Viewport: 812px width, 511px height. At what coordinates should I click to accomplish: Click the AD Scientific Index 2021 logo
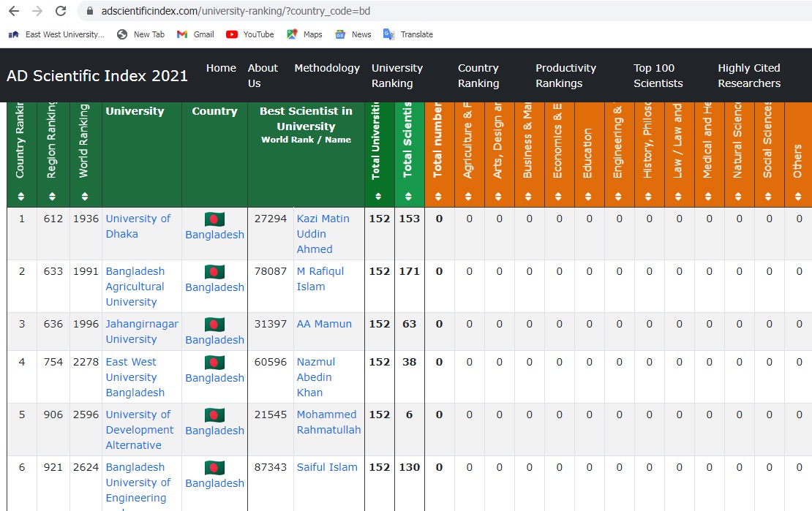(97, 76)
